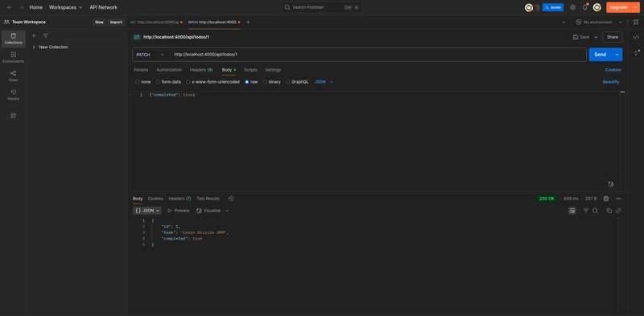Click the filter response icon
The height and width of the screenshot is (316, 644).
(586, 211)
